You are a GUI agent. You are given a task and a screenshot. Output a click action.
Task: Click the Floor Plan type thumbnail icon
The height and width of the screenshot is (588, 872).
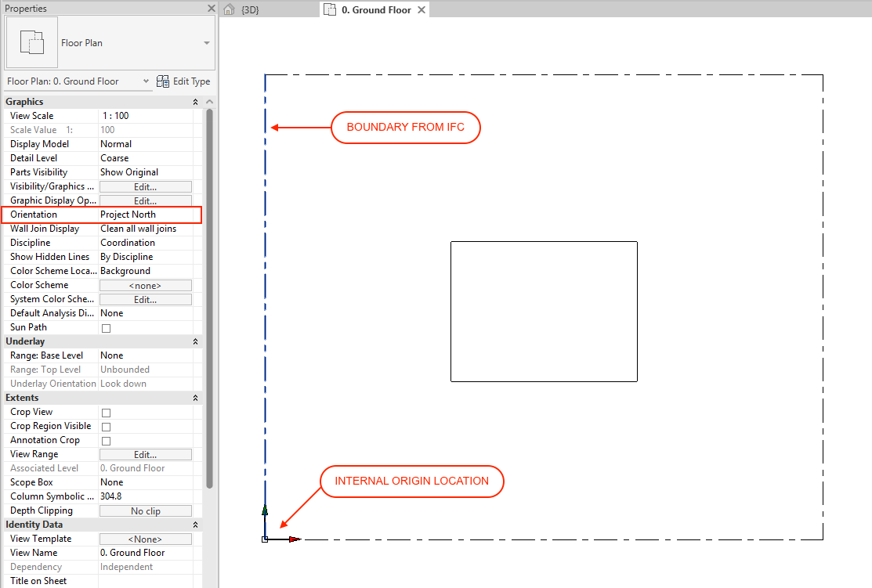coord(32,43)
